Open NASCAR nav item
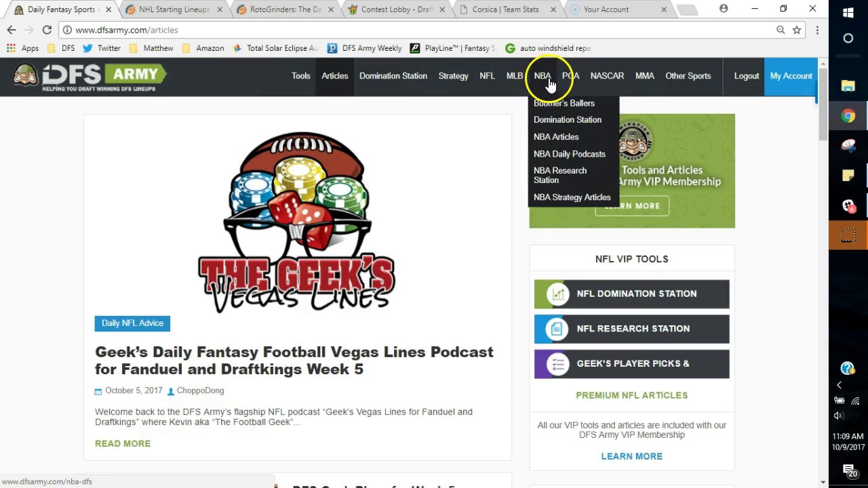The height and width of the screenshot is (488, 868). point(607,76)
